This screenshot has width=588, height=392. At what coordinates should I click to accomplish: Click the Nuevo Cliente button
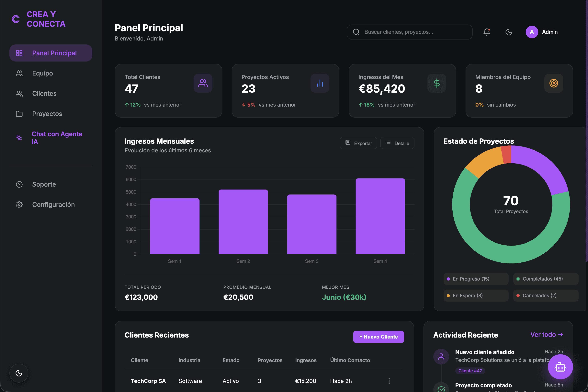coord(378,337)
